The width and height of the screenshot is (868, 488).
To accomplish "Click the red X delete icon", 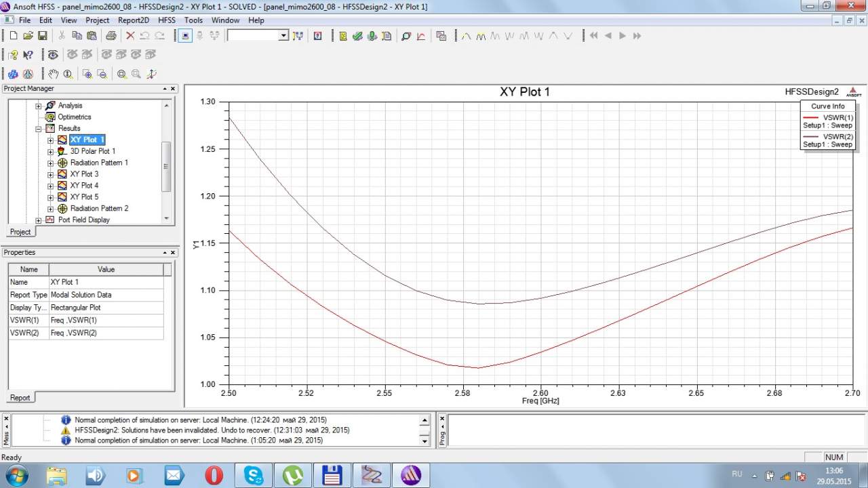I will (130, 36).
